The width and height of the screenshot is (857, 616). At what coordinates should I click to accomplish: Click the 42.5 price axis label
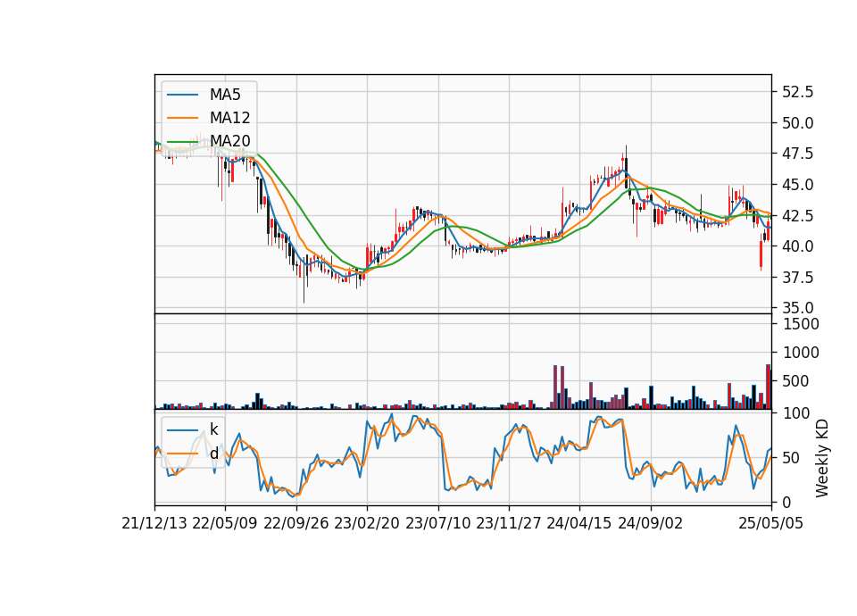[x=797, y=215]
